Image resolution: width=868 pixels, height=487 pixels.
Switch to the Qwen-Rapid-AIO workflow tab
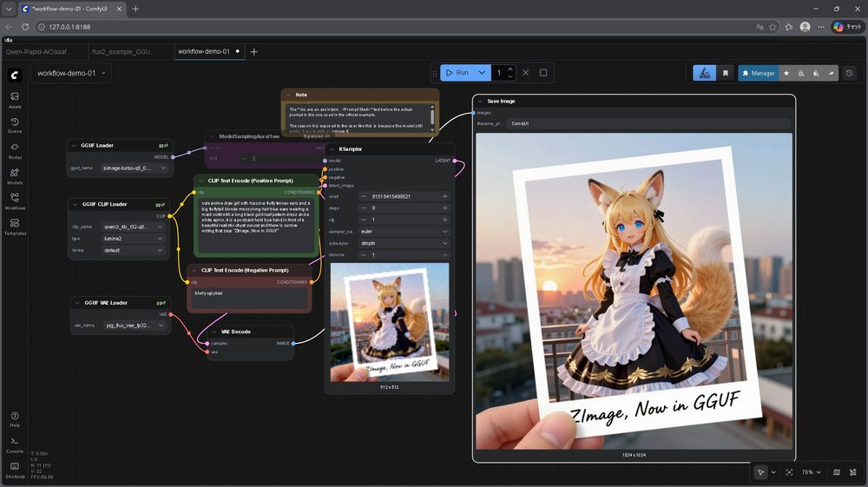coord(45,51)
